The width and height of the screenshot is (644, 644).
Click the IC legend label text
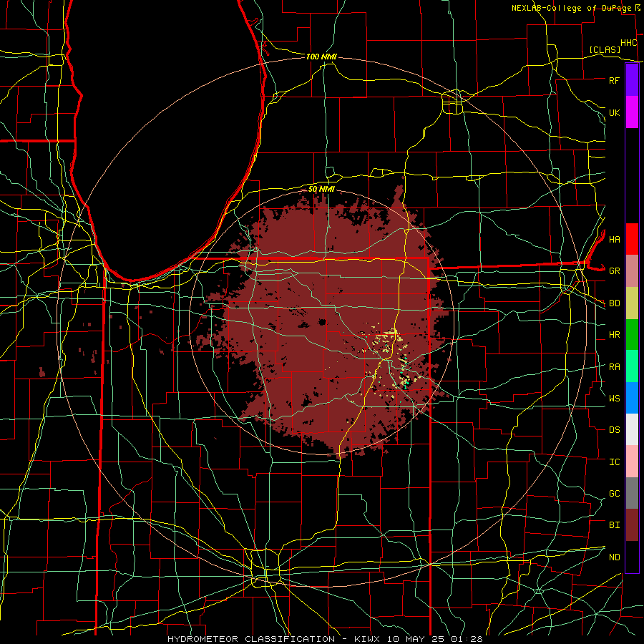point(614,462)
